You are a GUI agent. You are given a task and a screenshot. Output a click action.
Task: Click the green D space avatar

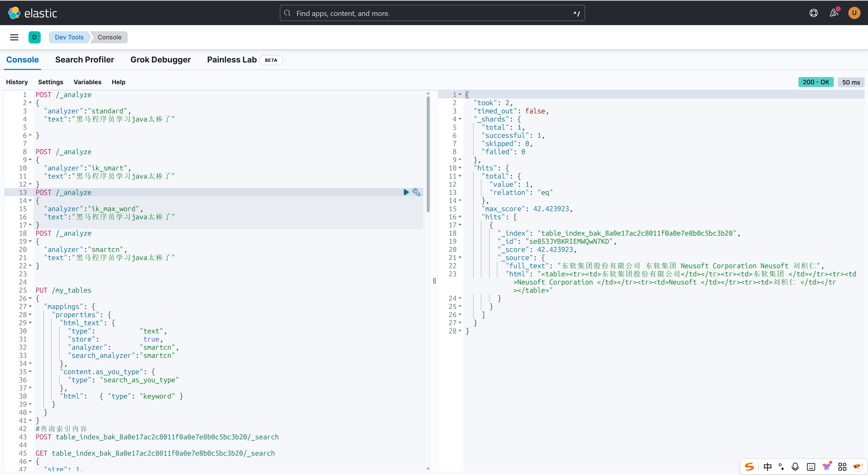point(35,37)
